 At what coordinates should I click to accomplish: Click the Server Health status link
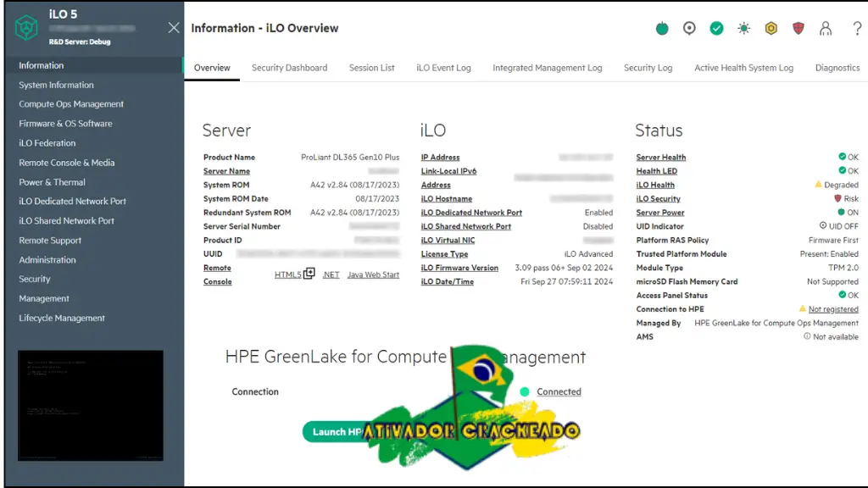(x=661, y=157)
